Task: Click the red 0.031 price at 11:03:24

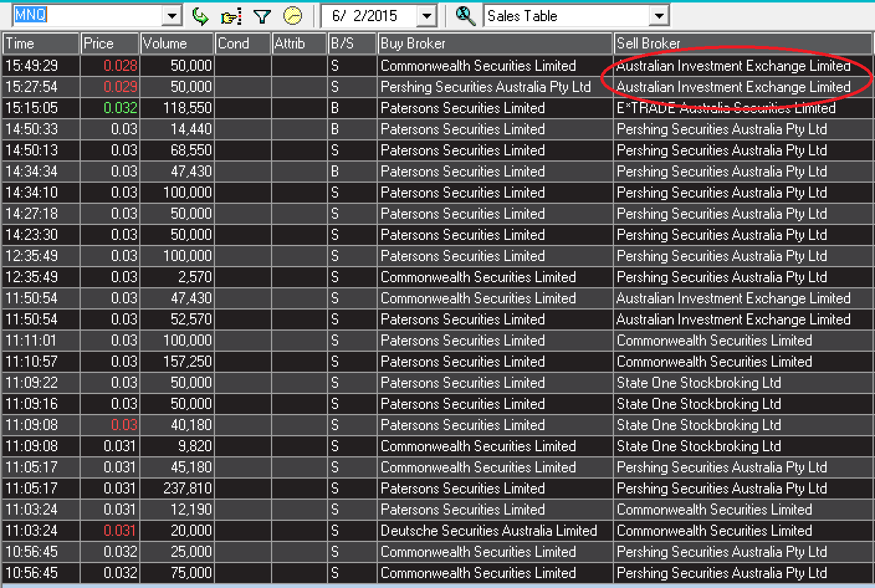Action: click(110, 531)
